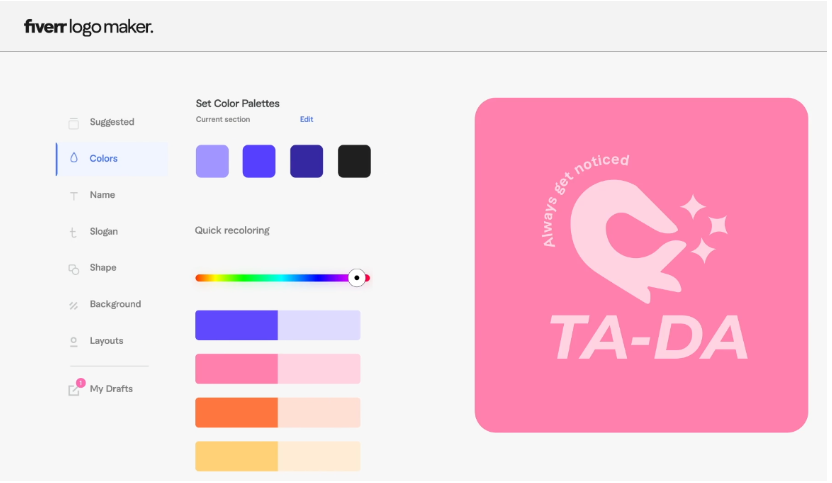
Task: Apply the orange and peach palette
Action: click(x=278, y=412)
